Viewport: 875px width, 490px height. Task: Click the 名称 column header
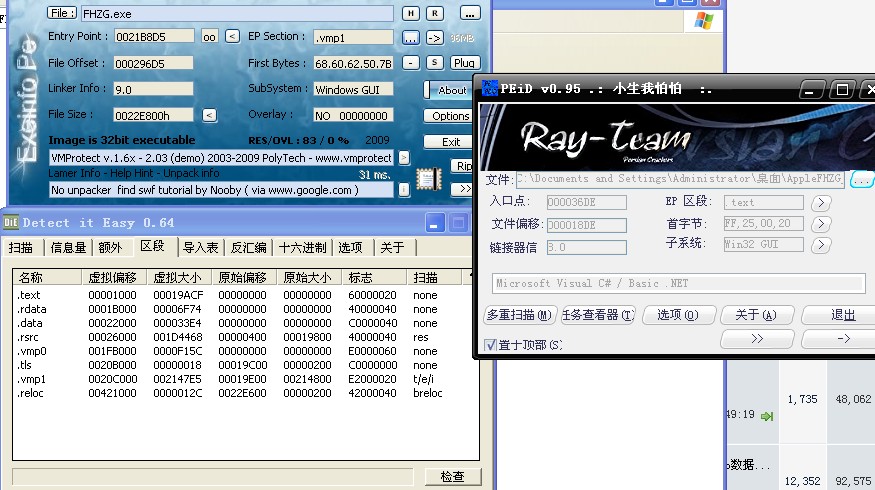[x=47, y=277]
